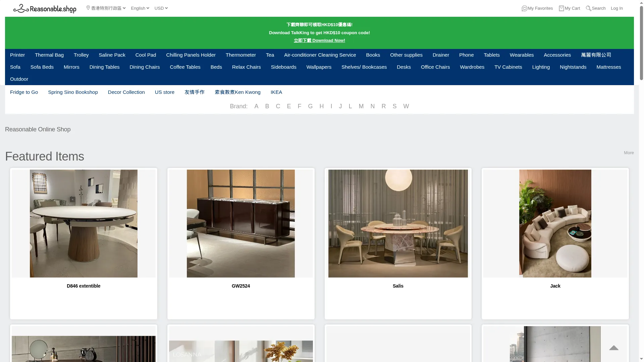Viewport: 644px width, 362px height.
Task: Open the Office Chairs category
Action: [x=435, y=67]
